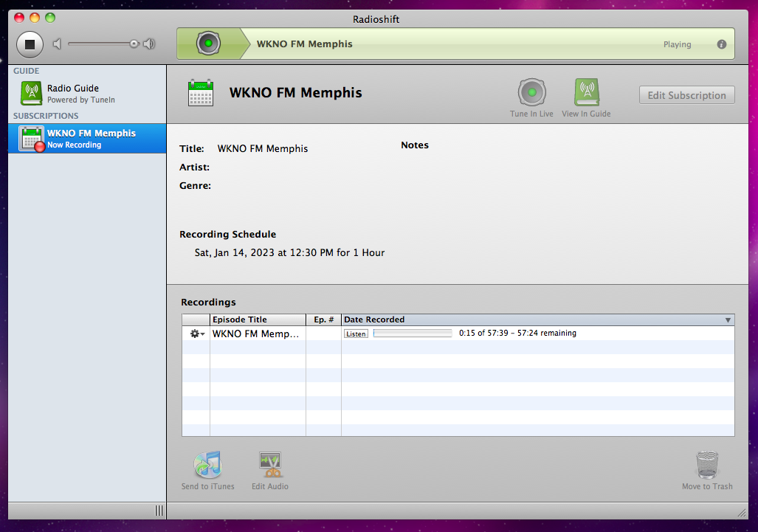
Task: Open the gear action menu for the recording
Action: click(x=197, y=334)
